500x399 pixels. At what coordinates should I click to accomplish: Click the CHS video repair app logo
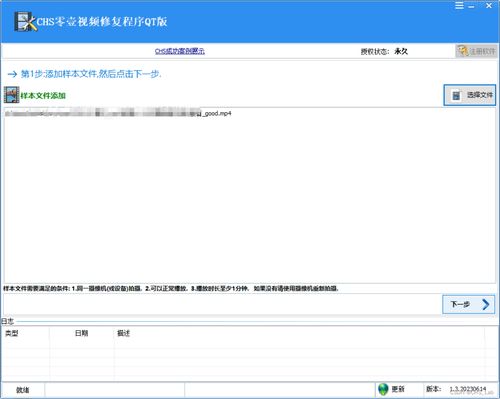click(25, 21)
